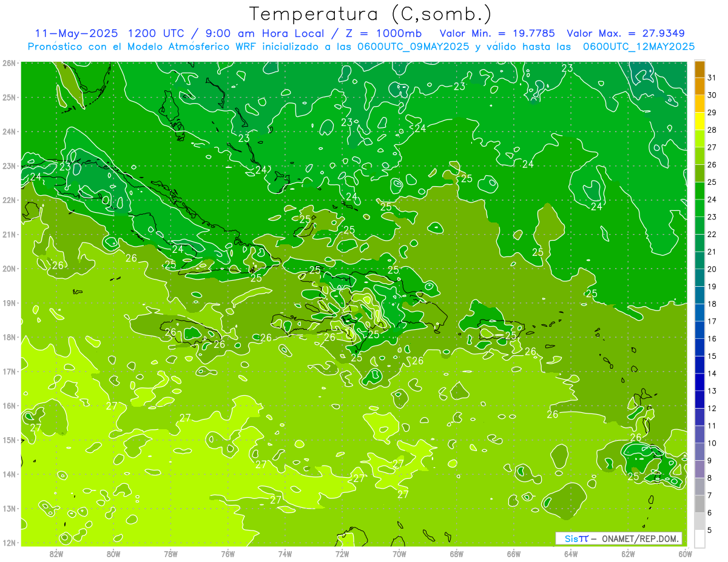
Task: Click the latitude axis label "23N"
Action: pyautogui.click(x=9, y=166)
